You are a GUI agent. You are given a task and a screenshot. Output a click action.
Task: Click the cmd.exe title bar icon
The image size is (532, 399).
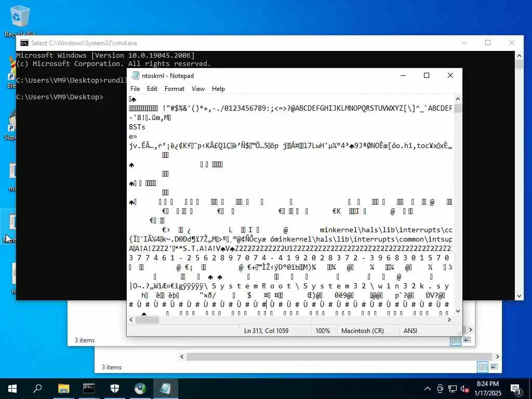[x=24, y=43]
